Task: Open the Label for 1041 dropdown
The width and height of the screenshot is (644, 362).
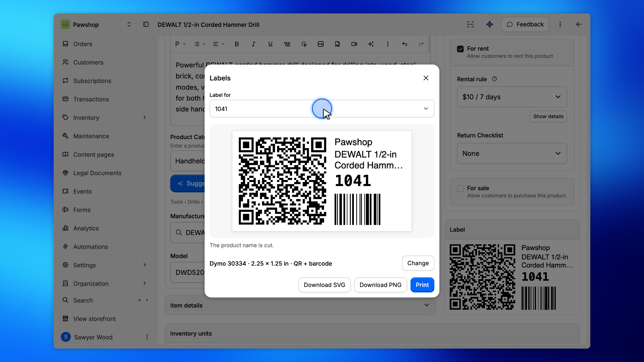Action: click(x=322, y=109)
